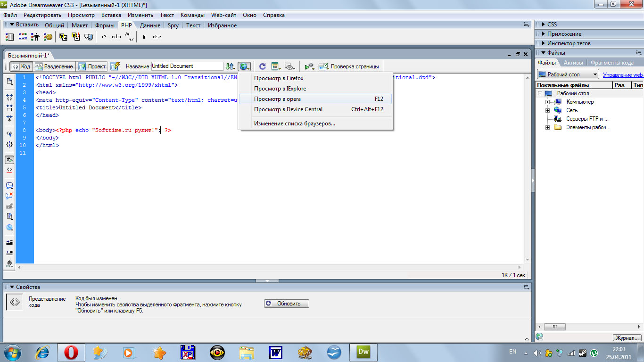644x362 pixels.
Task: Switch to Код (Code) view
Action: 21,66
